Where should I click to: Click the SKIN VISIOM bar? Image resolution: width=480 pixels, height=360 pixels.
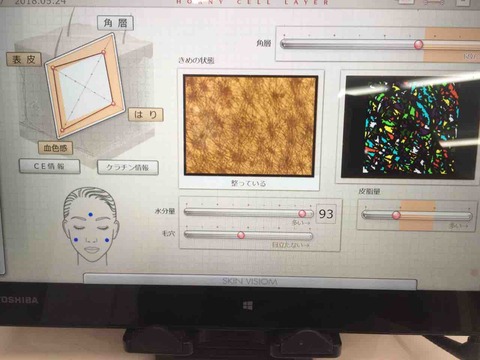point(250,282)
